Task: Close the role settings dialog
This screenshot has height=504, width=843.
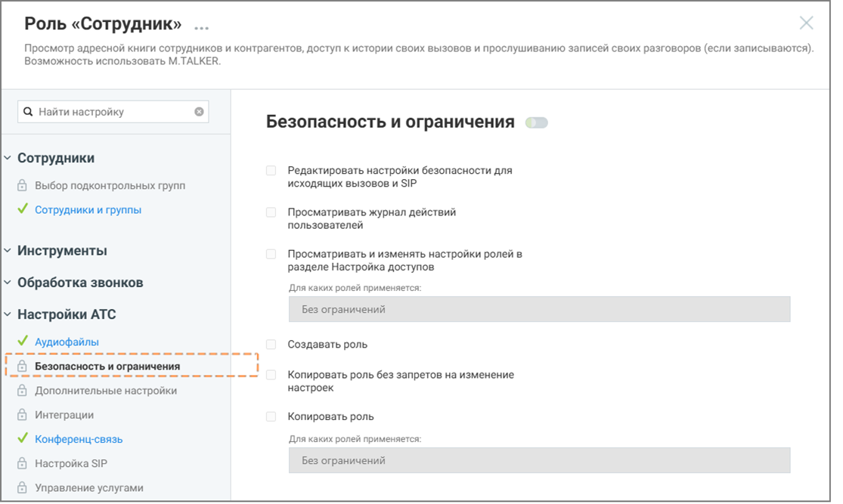Action: 806,23
